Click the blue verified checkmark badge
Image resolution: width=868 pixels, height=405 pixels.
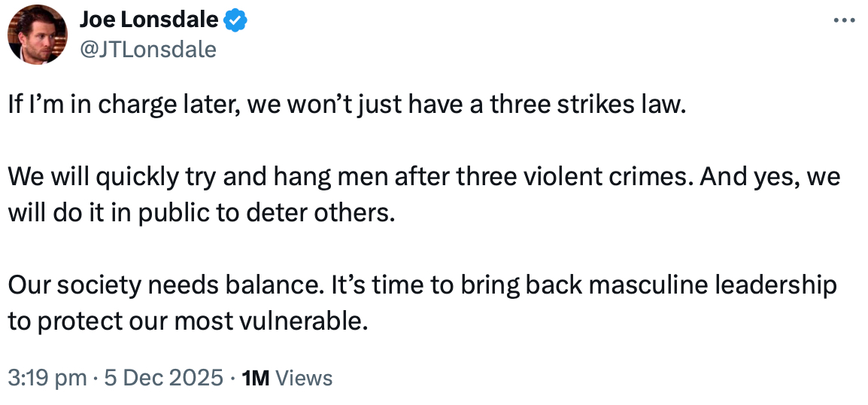pyautogui.click(x=237, y=21)
